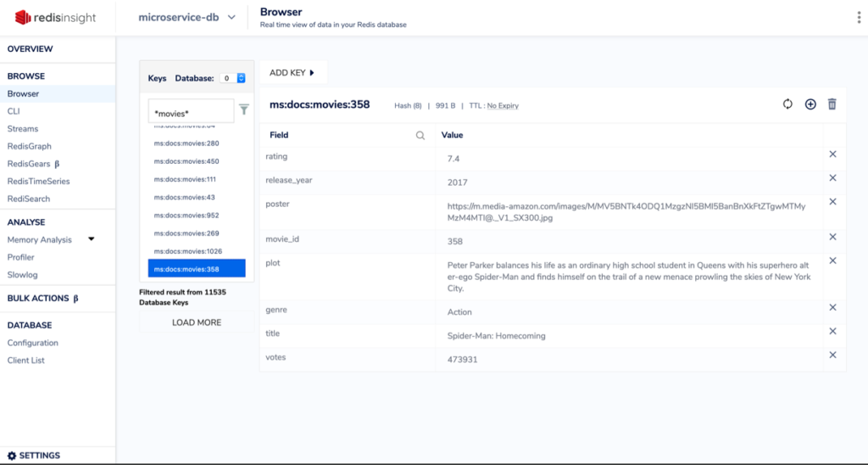Load more keys with LOAD MORE
The width and height of the screenshot is (868, 465).
[197, 322]
